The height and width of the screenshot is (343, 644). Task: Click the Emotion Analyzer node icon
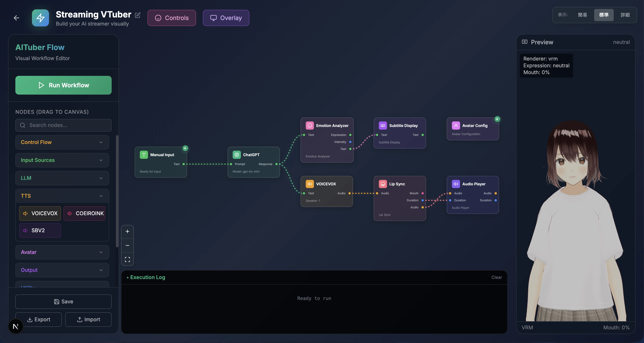click(x=310, y=125)
